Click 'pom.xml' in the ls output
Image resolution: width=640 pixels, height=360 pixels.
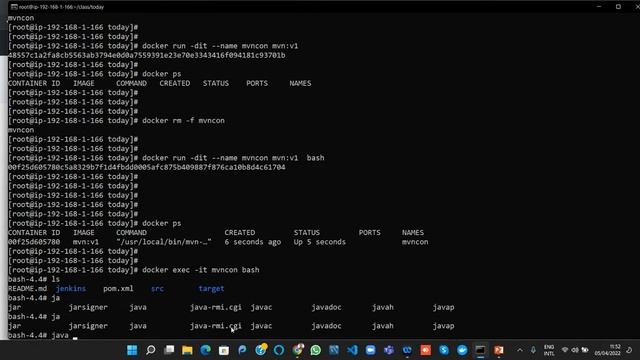[x=118, y=289]
